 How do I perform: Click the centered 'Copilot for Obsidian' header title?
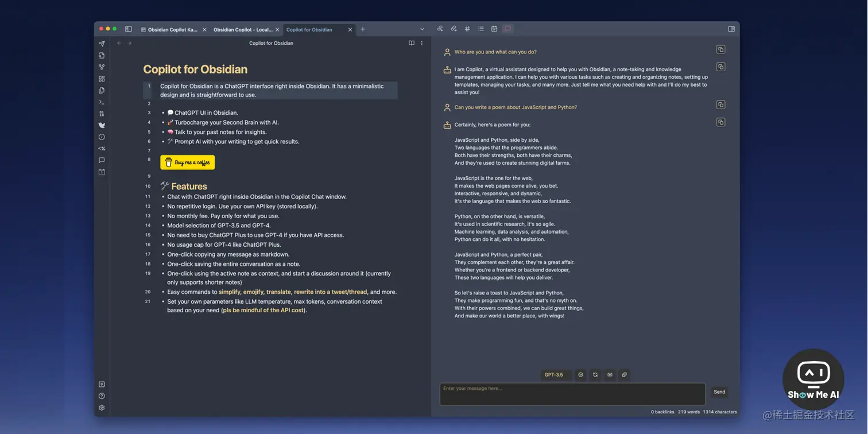pos(271,43)
